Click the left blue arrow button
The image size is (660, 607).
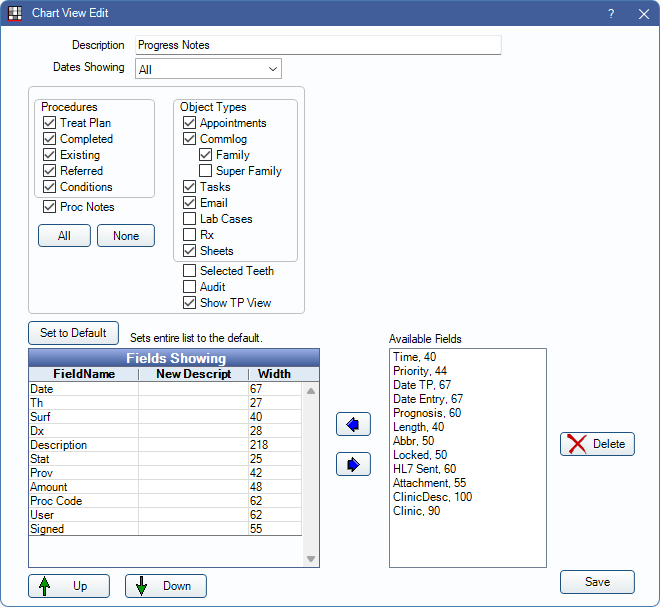[x=353, y=424]
